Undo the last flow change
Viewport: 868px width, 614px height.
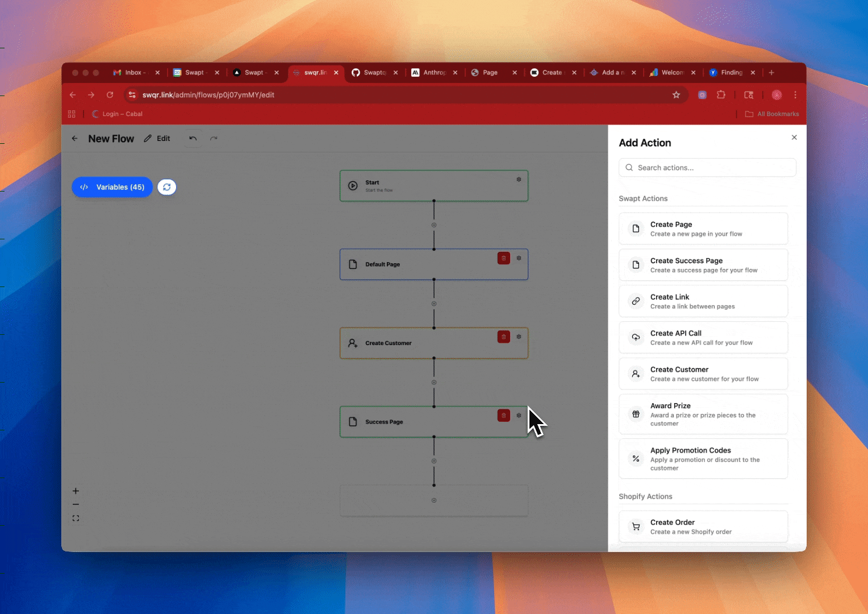click(x=193, y=139)
